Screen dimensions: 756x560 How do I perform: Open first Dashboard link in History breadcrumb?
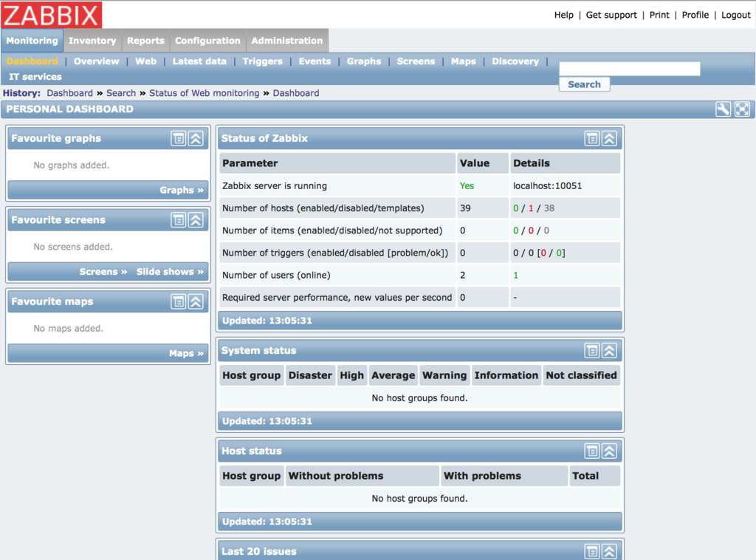coord(69,93)
